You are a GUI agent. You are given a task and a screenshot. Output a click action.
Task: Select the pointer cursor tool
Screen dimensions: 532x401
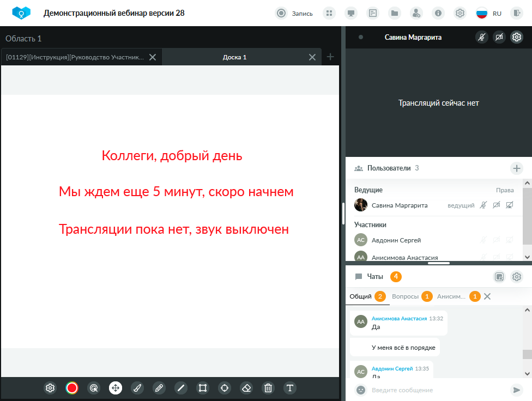tap(94, 388)
